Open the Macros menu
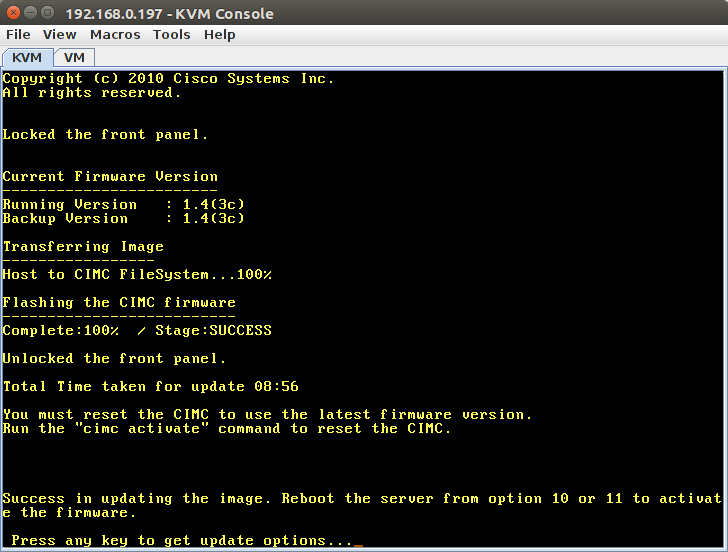Viewport: 728px width, 552px height. [x=115, y=35]
